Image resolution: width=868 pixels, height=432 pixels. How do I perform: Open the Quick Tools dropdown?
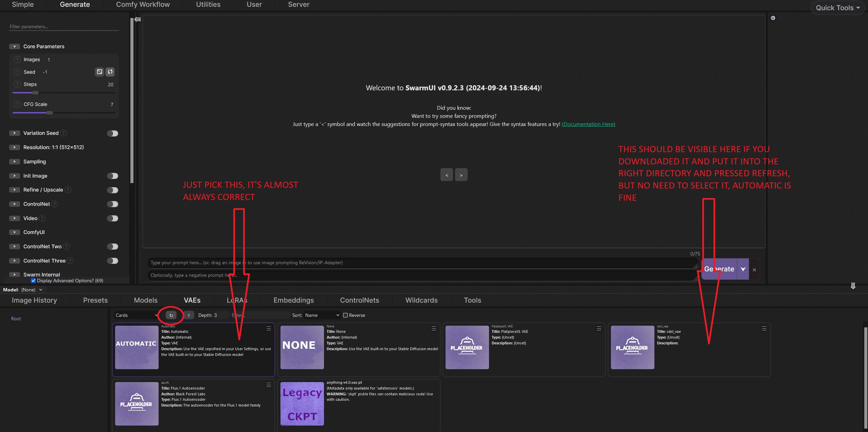837,8
